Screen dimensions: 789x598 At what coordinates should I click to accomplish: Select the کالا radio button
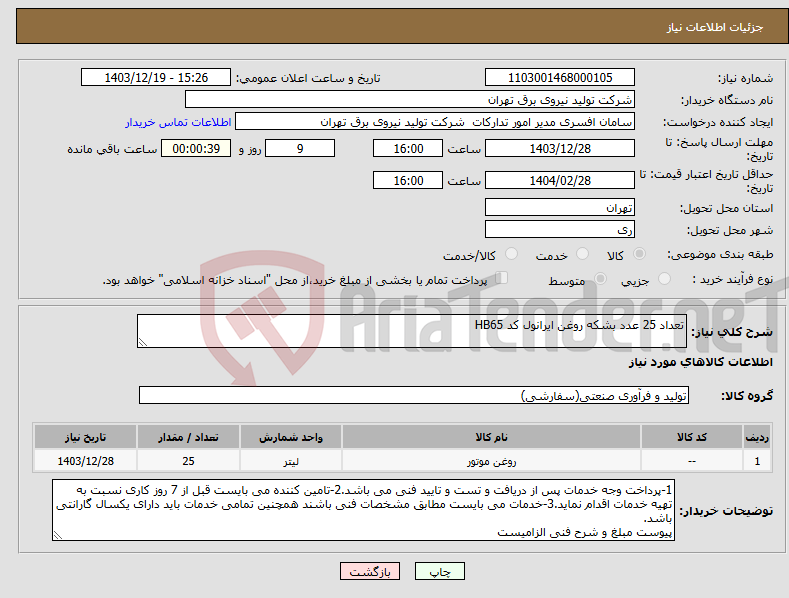click(639, 254)
